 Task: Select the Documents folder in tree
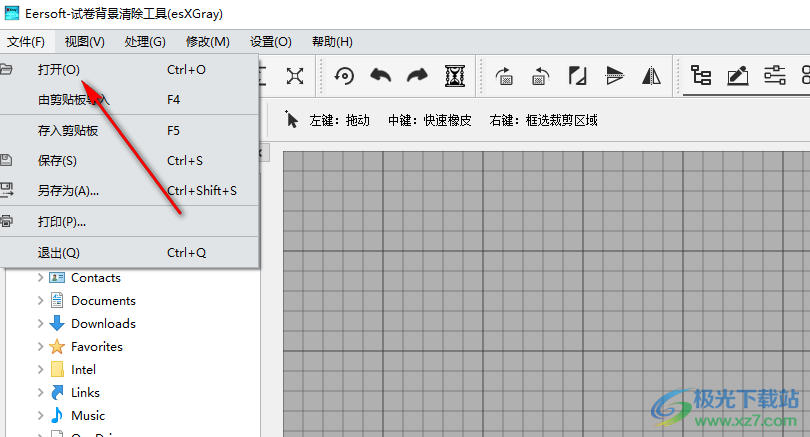(x=103, y=301)
